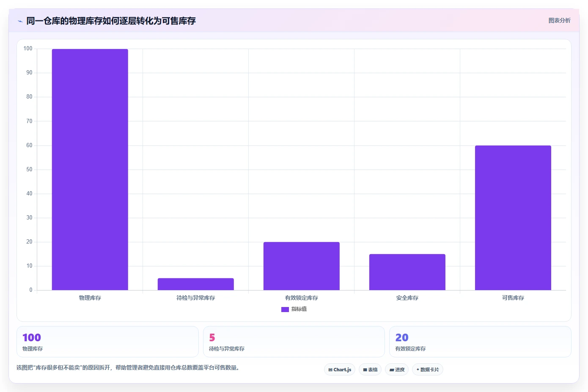Viewport: 588px width, 392px height.
Task: Click the 有效锁定库存 card label
Action: (410, 349)
